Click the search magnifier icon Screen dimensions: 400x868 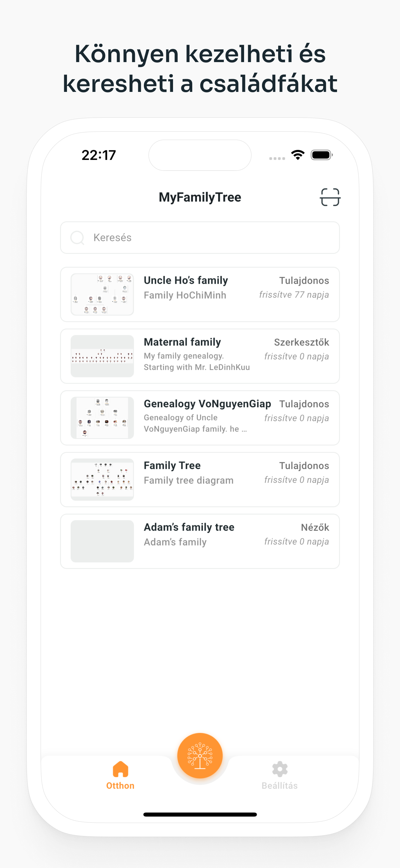point(78,237)
